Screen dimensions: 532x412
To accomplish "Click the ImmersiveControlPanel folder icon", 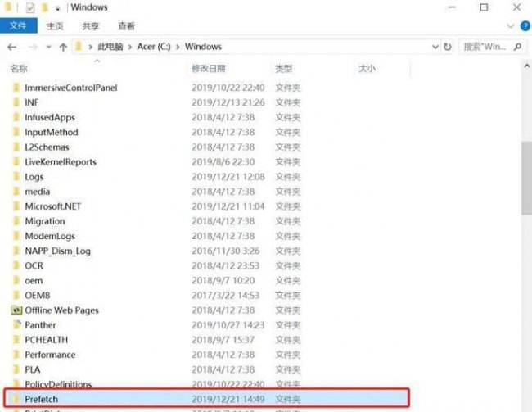I will coord(16,88).
